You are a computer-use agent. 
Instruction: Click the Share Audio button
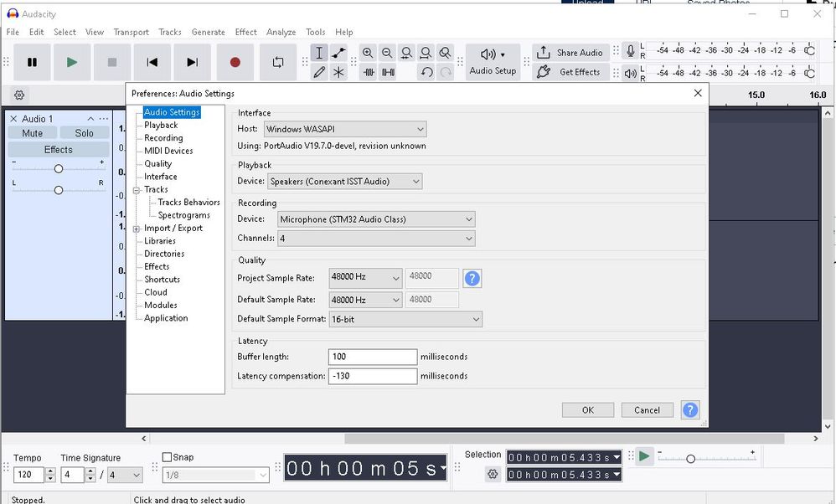point(570,53)
